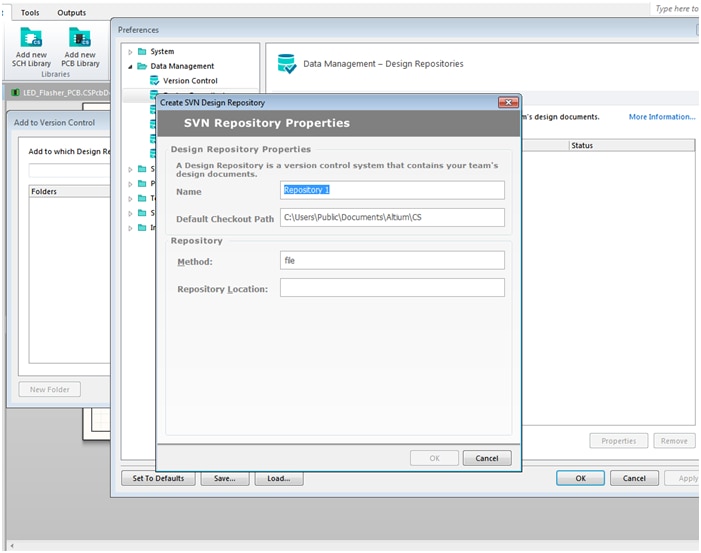The width and height of the screenshot is (701, 553).
Task: Click the Load... button in Preferences
Action: point(278,478)
